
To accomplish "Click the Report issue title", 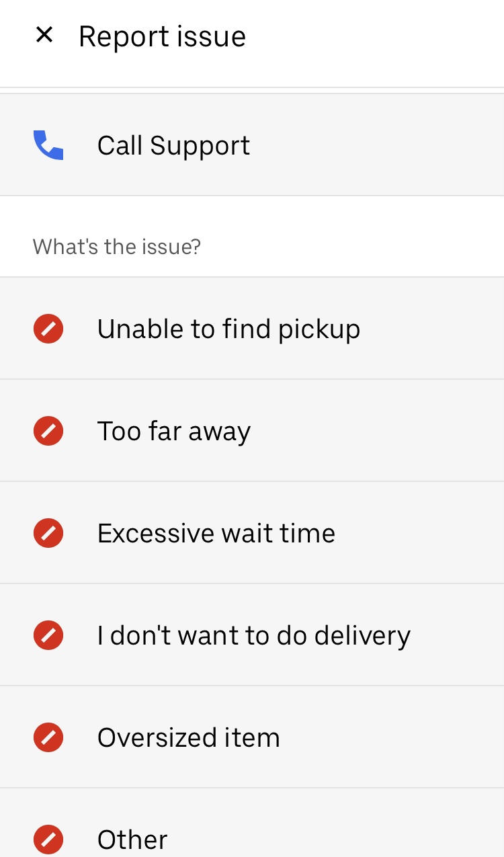I will pos(162,35).
